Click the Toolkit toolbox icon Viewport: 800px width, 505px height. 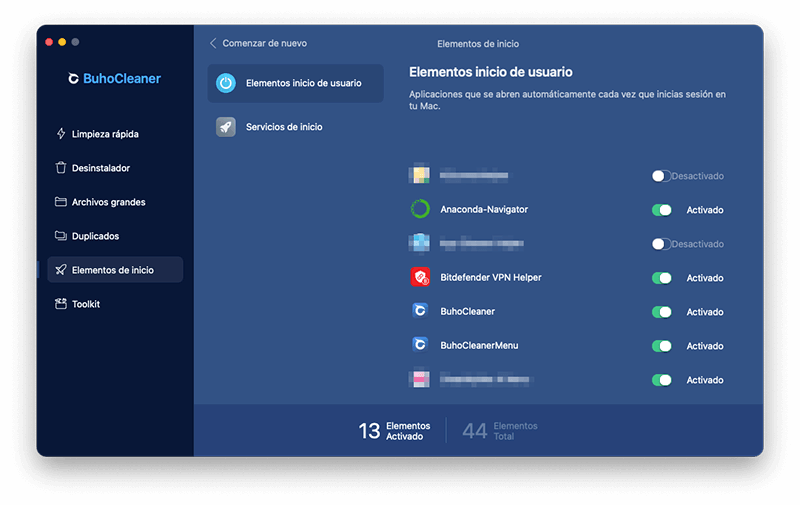point(61,304)
